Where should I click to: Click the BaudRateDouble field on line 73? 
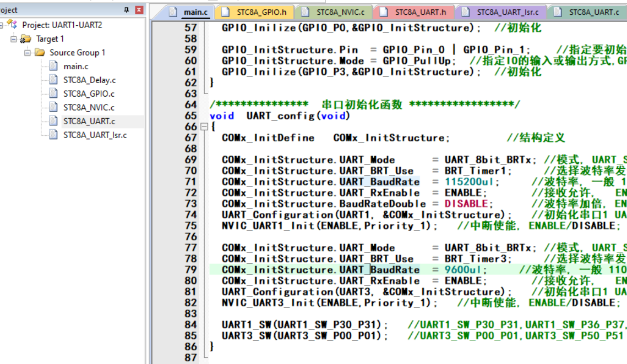(x=383, y=204)
